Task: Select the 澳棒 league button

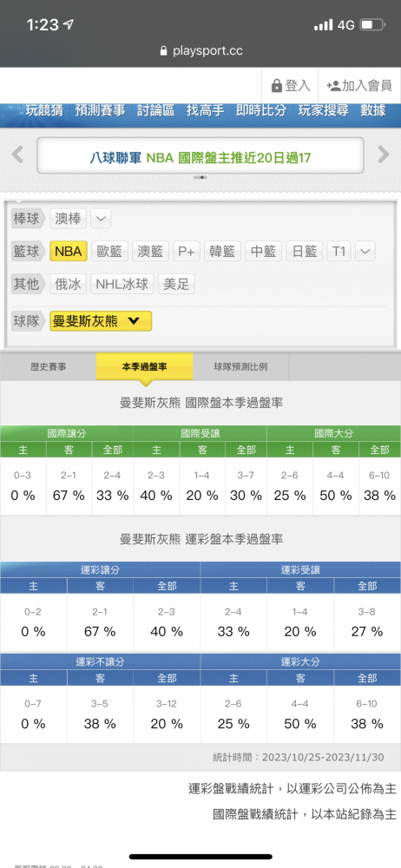Action: (x=69, y=219)
